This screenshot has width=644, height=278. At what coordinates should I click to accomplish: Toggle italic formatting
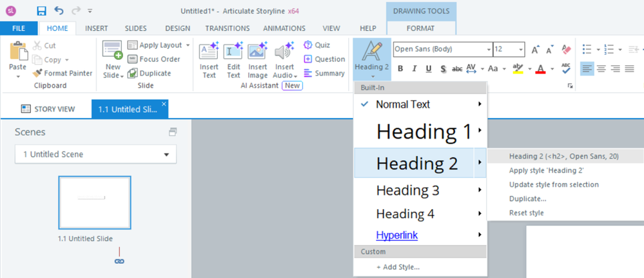414,69
